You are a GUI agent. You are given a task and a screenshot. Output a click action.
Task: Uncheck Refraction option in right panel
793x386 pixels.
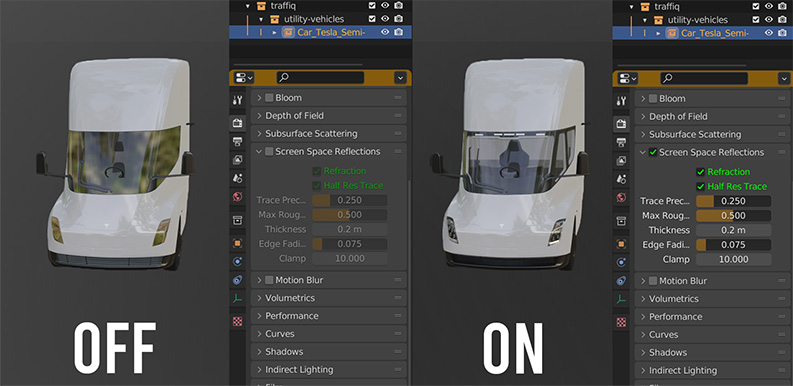[700, 171]
